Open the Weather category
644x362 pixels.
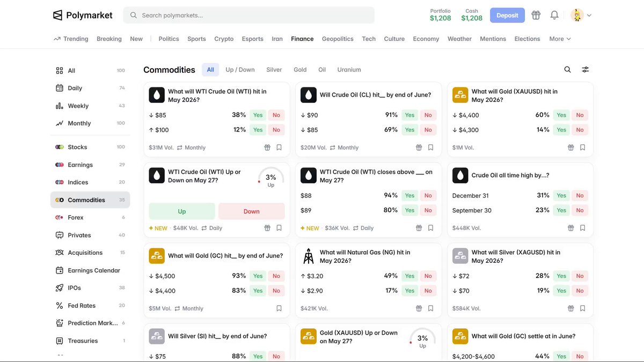point(459,39)
